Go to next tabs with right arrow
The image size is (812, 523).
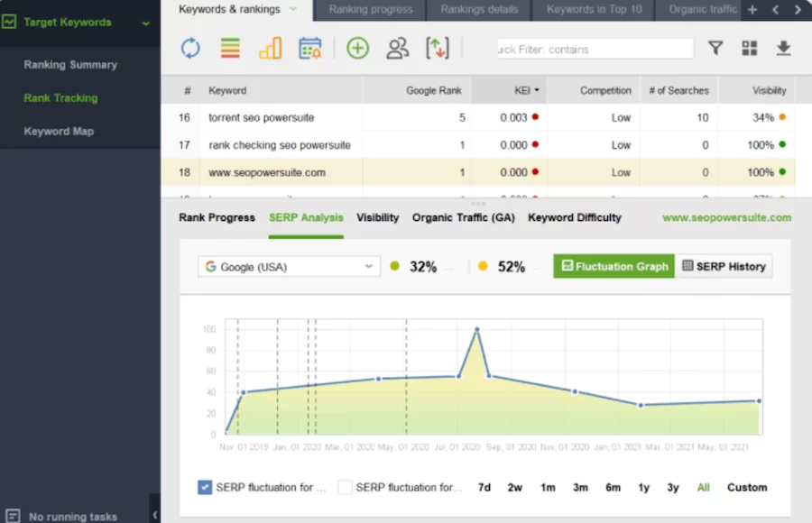click(798, 9)
